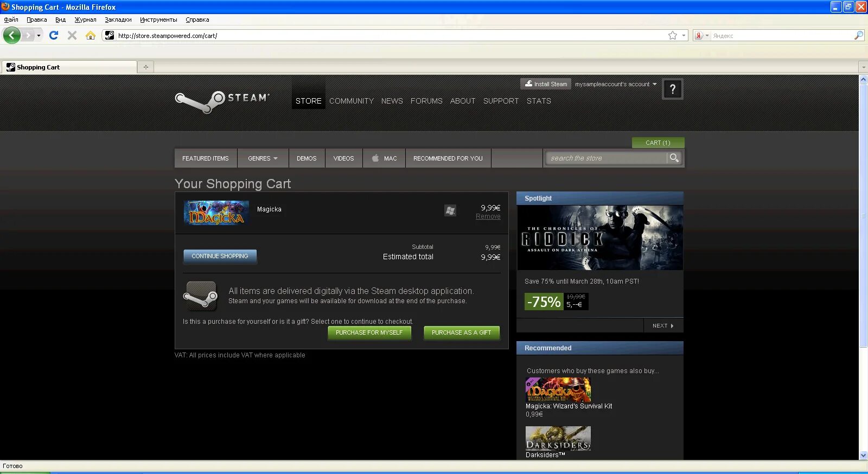
Task: Reload the page with the refresh icon
Action: click(54, 35)
